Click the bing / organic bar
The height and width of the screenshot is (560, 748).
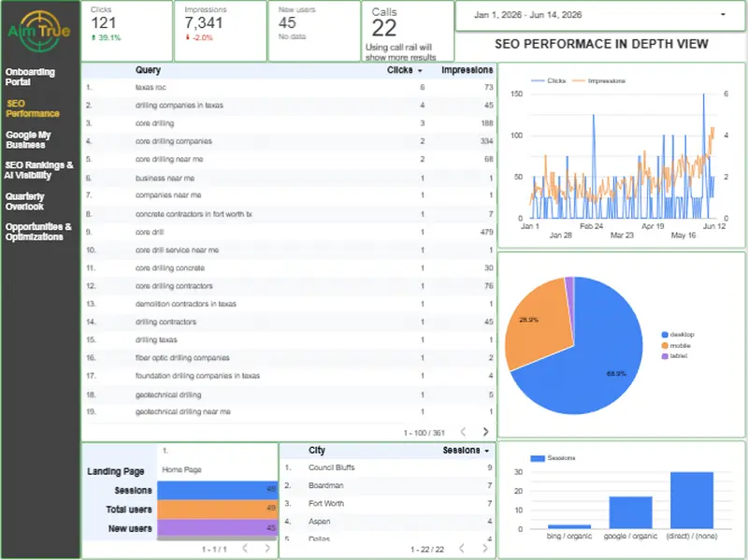pyautogui.click(x=569, y=526)
